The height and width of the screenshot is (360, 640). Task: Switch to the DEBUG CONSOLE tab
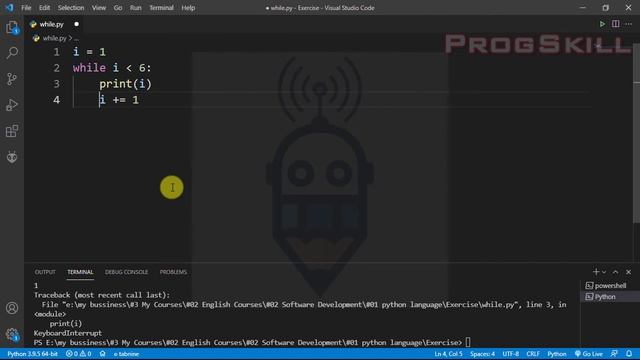coord(126,272)
